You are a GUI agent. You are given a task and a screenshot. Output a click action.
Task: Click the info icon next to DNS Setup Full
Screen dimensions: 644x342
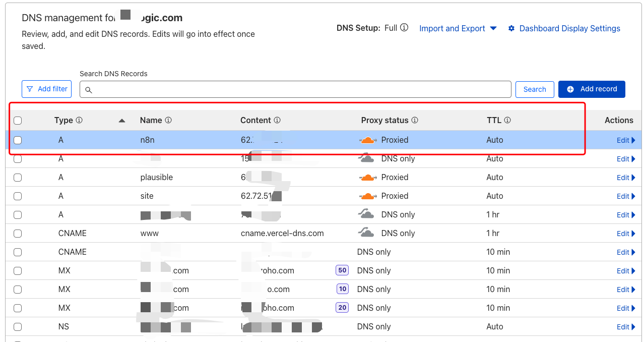pos(404,28)
